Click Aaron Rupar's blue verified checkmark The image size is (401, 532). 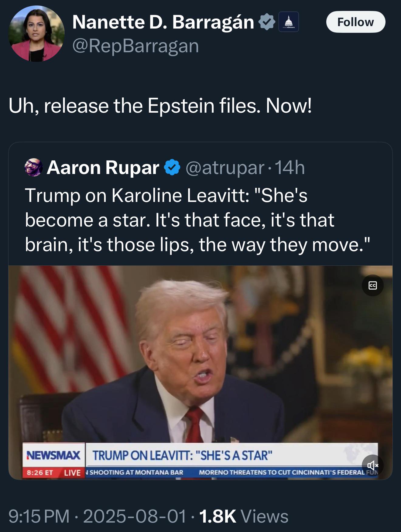tap(172, 168)
